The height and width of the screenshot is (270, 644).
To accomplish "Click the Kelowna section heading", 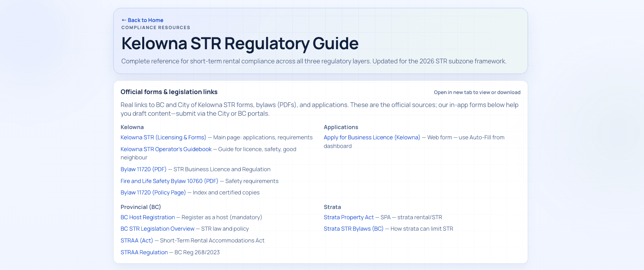I will (132, 127).
